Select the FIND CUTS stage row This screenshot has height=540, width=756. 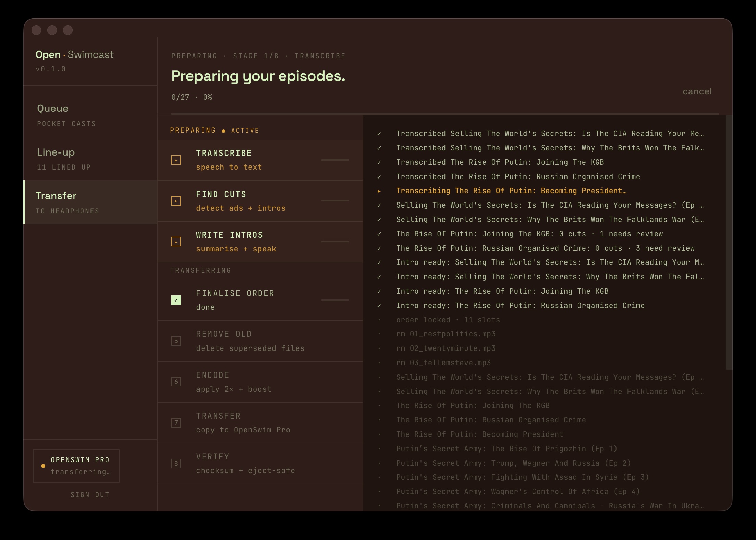click(260, 201)
